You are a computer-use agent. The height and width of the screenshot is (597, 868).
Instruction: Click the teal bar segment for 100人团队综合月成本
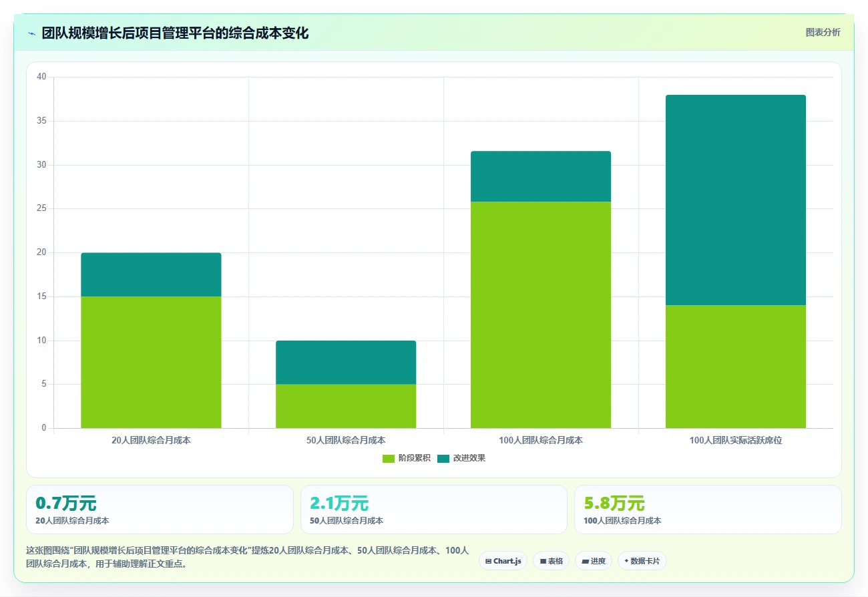[541, 176]
